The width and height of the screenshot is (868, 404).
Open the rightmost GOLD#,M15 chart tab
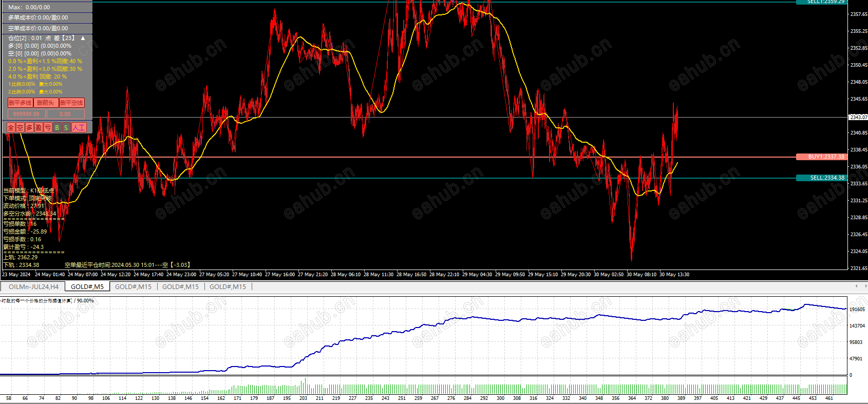click(228, 287)
